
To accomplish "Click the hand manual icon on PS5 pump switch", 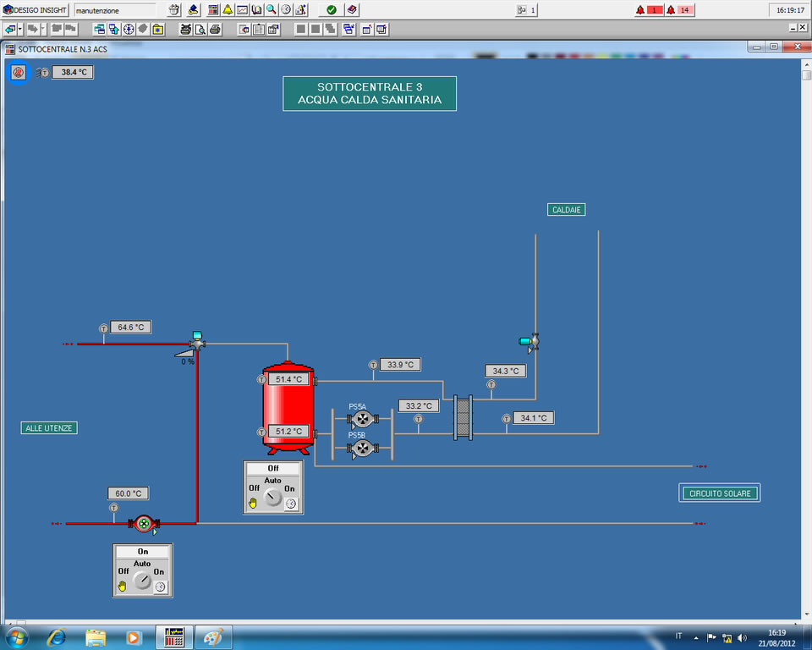I will (253, 503).
